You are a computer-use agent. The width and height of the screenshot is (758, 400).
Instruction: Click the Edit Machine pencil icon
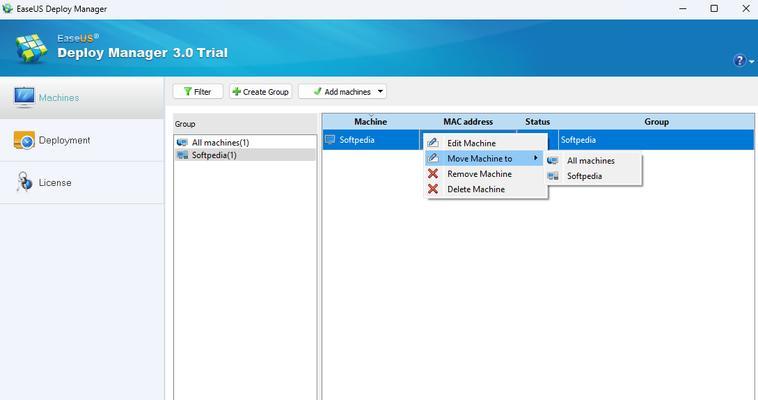(433, 143)
